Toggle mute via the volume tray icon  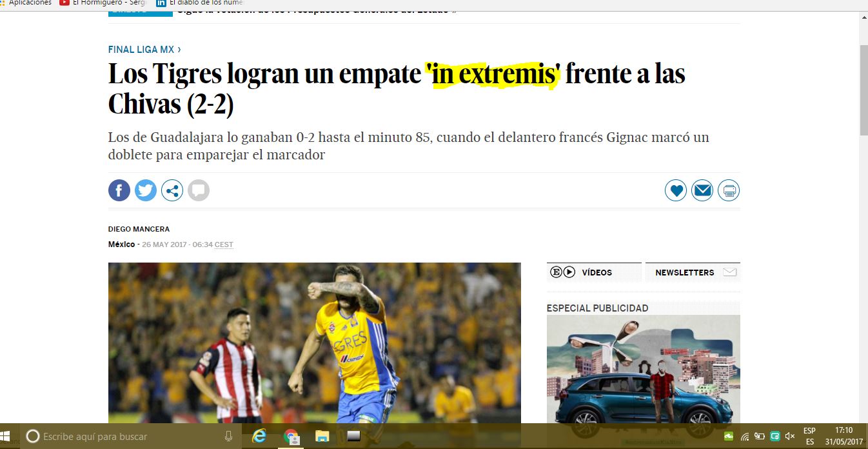[789, 436]
